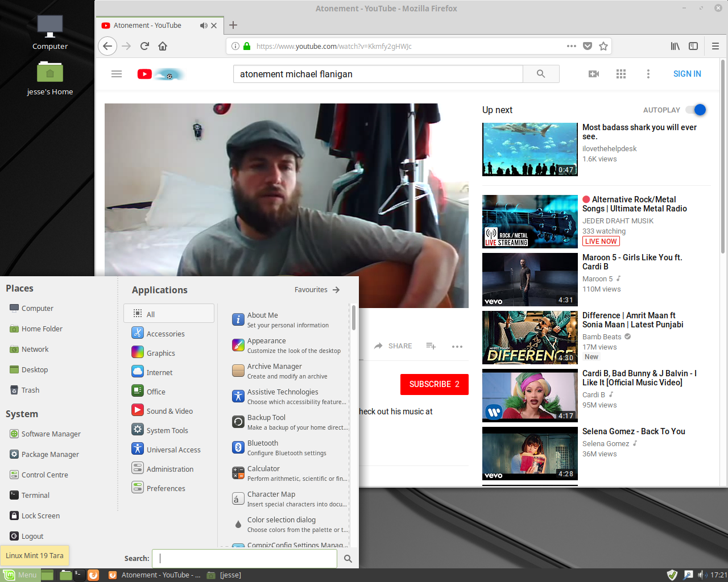Screen dimensions: 728x582
Task: Open YouTube settings three-dot menu
Action: 648,74
